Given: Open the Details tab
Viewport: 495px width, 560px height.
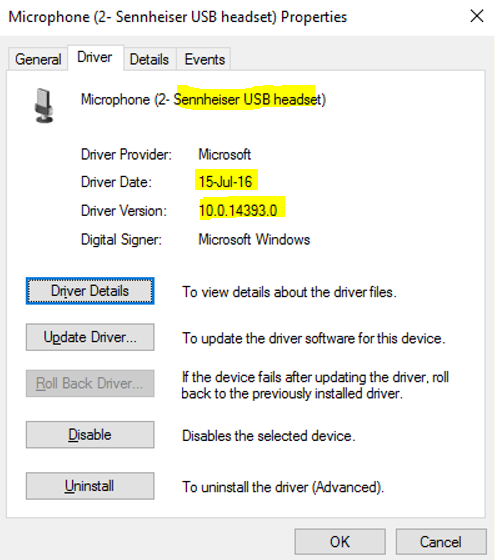Looking at the screenshot, I should pos(149,59).
